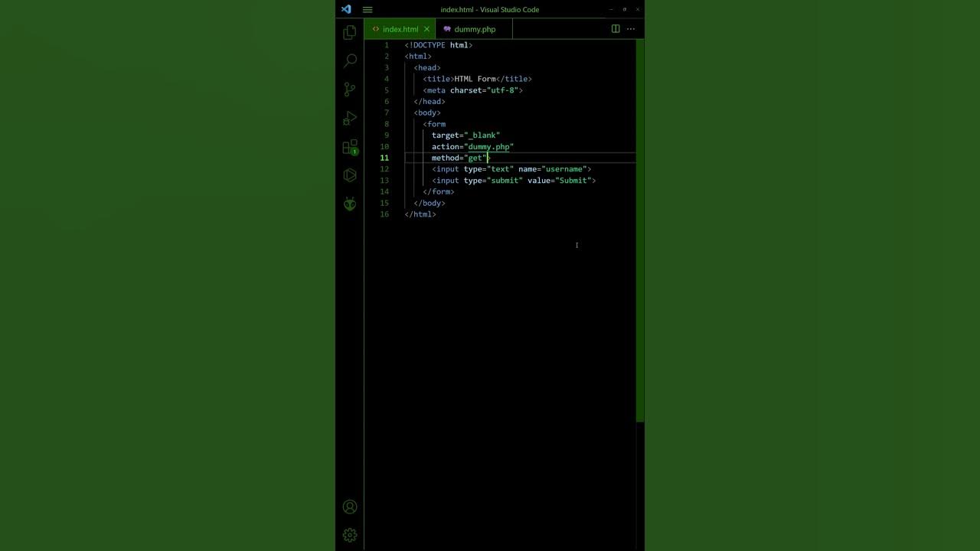Click line number 11 in the gutter

[384, 158]
